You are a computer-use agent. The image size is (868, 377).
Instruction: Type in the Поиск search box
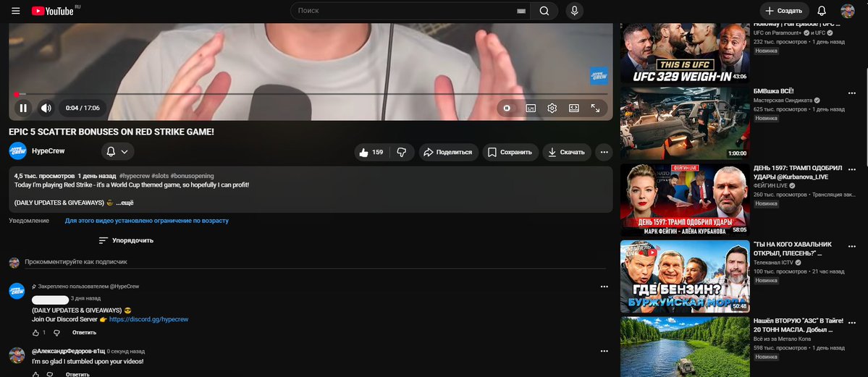point(404,11)
